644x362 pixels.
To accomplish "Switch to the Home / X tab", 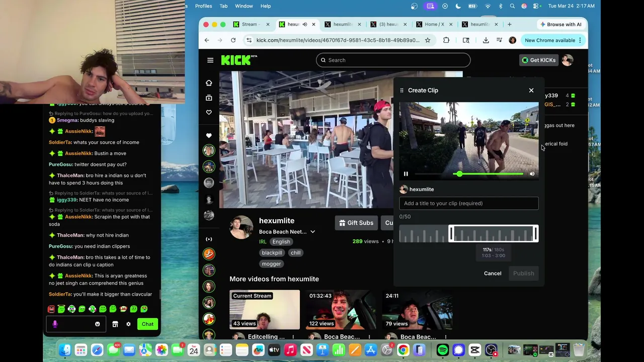I will pyautogui.click(x=434, y=24).
